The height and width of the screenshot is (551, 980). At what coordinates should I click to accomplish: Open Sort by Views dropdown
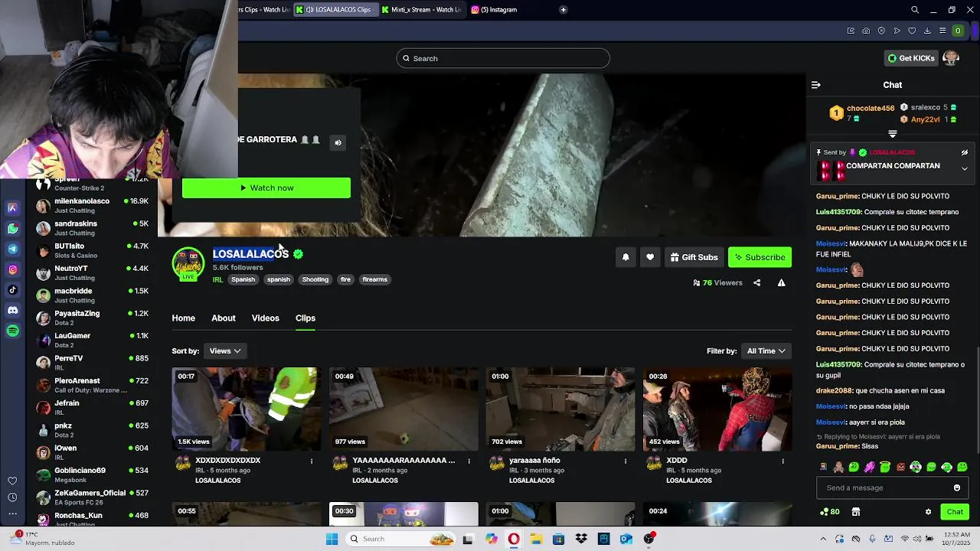225,350
